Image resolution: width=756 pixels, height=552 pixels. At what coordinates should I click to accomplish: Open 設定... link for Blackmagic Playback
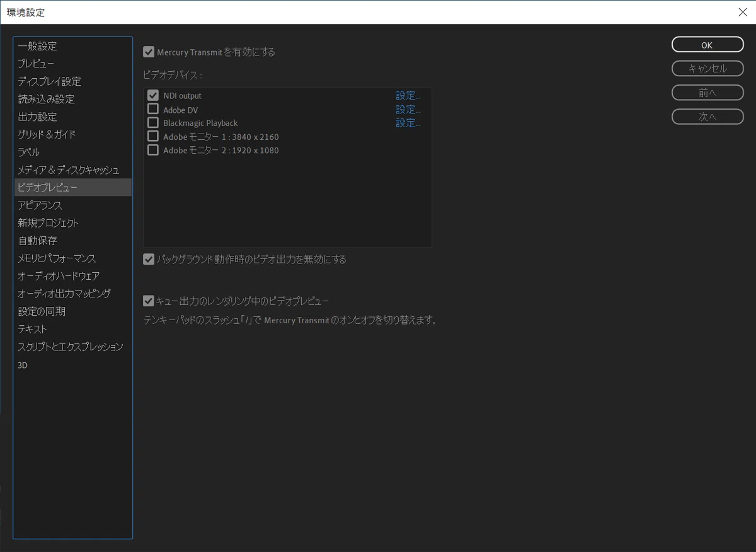[x=408, y=123]
